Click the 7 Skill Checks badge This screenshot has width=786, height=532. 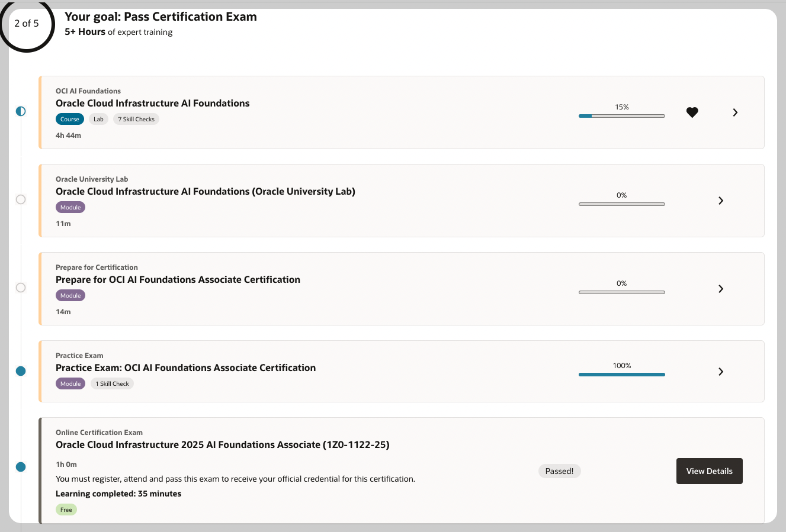[x=136, y=119]
